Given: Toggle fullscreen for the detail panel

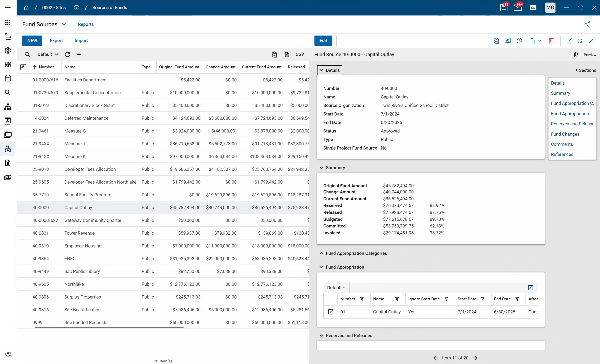Looking at the screenshot, I should [579, 41].
